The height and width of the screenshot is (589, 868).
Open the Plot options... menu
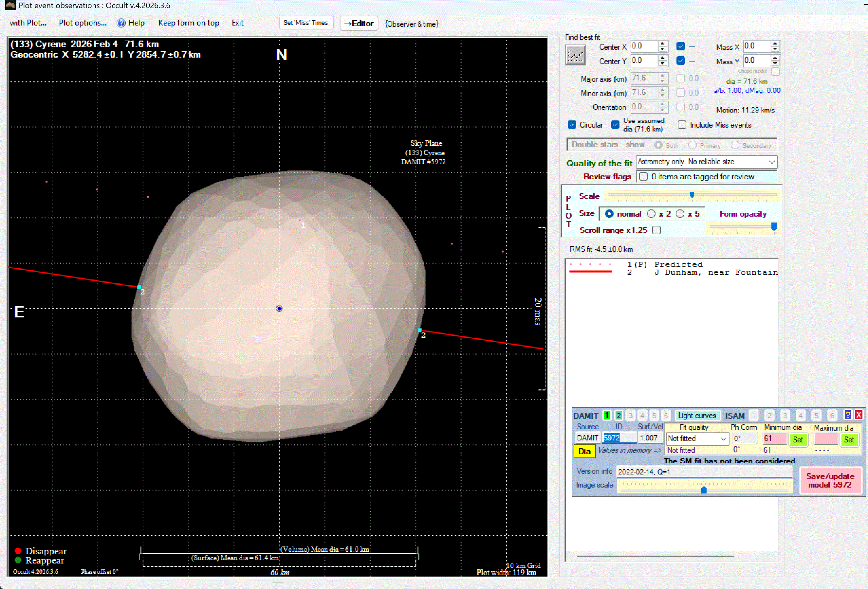83,23
